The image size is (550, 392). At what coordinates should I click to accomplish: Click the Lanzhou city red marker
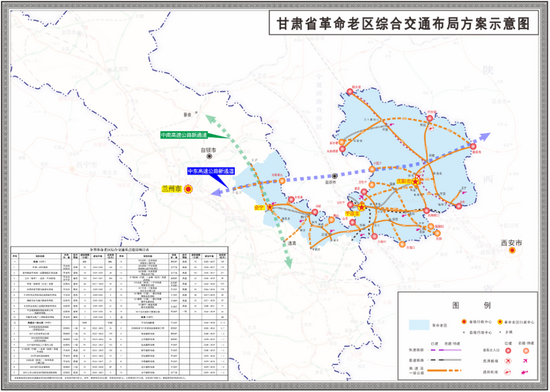click(x=188, y=189)
